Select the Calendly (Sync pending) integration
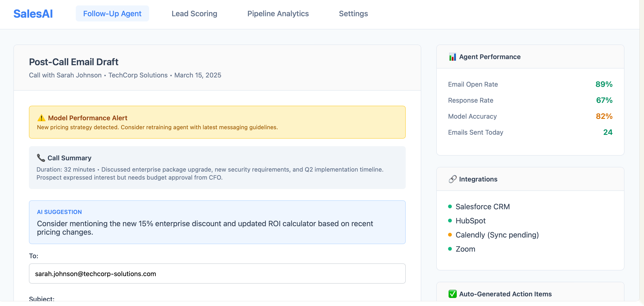The image size is (644, 306). [x=497, y=235]
